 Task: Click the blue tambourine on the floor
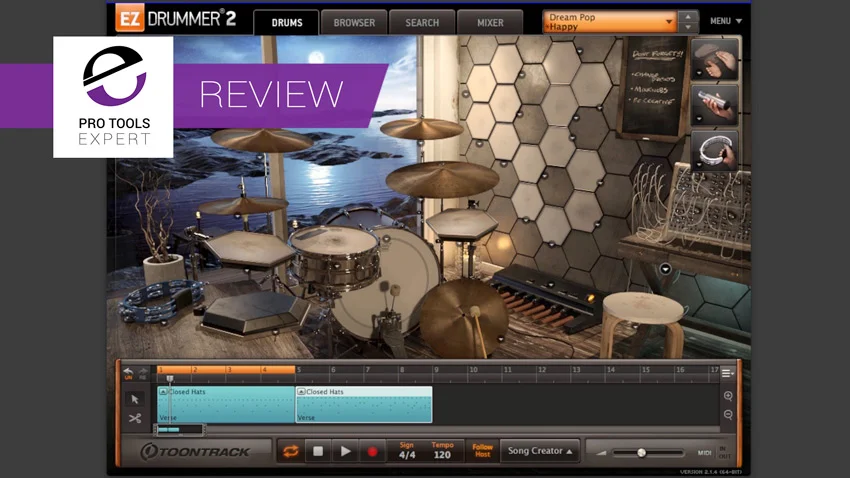(160, 301)
